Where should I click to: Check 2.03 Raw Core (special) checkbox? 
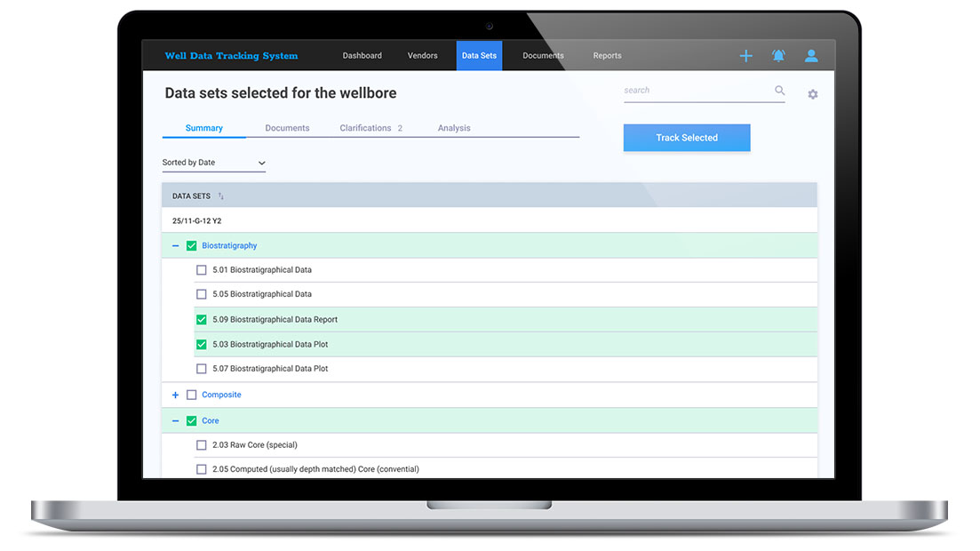pyautogui.click(x=202, y=445)
